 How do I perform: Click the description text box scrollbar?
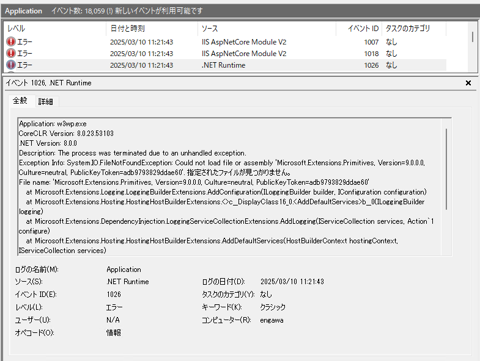click(447, 169)
